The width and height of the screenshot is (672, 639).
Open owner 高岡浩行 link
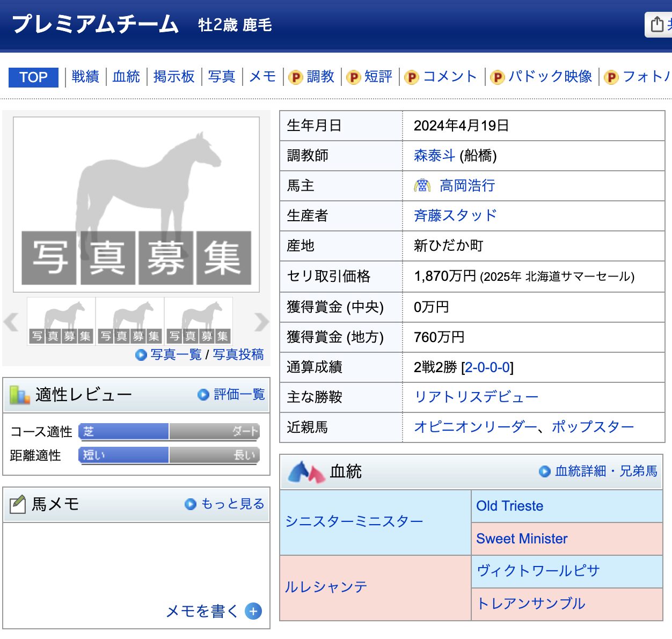[467, 186]
